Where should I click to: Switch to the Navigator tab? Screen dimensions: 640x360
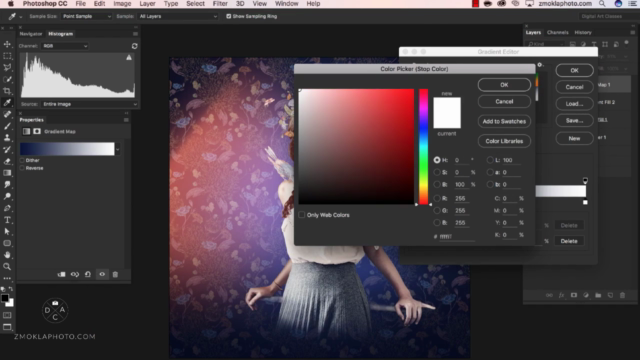click(x=31, y=34)
